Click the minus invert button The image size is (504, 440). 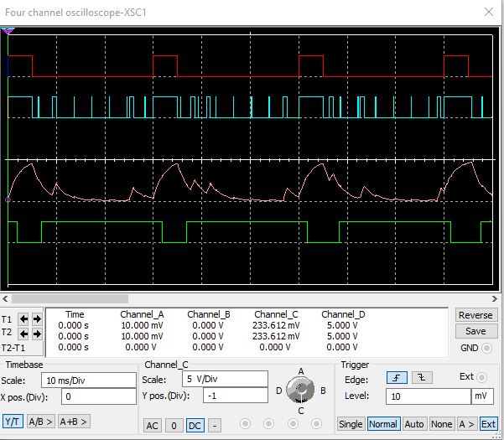click(215, 426)
